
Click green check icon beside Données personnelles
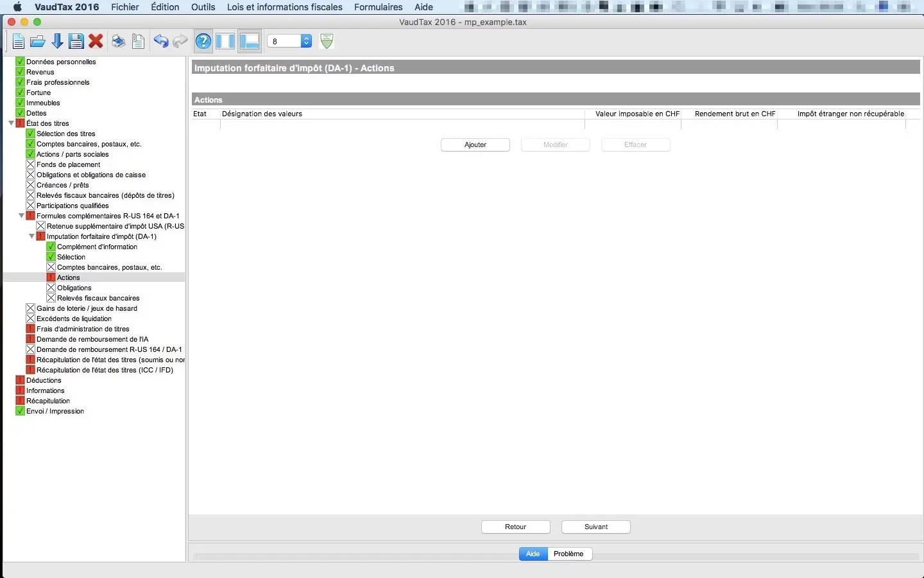20,62
